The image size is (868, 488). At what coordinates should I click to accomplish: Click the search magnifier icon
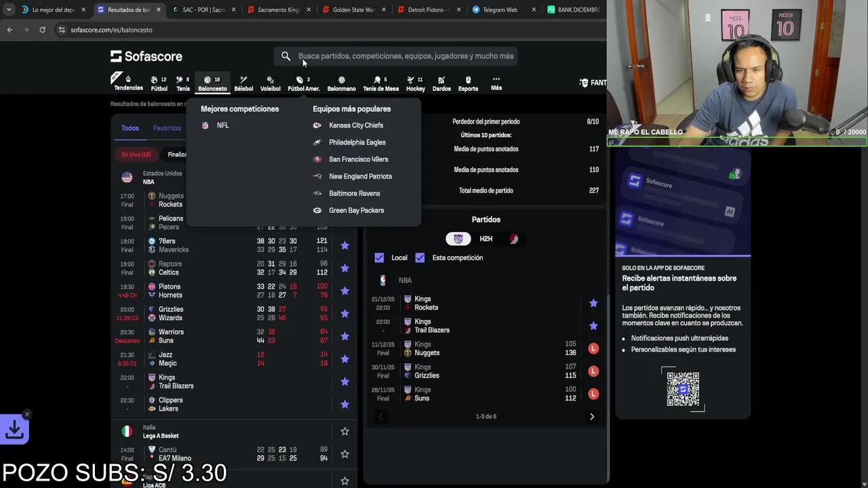coord(285,56)
